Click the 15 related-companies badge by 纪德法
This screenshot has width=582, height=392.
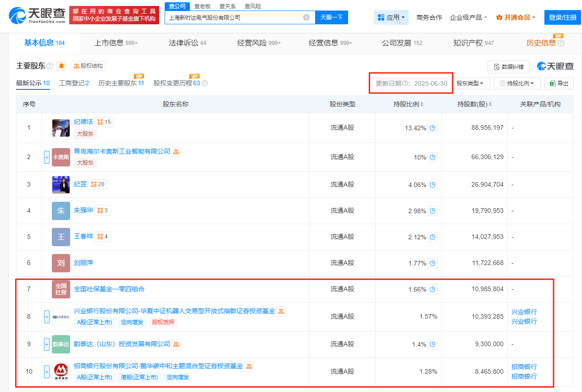point(104,122)
